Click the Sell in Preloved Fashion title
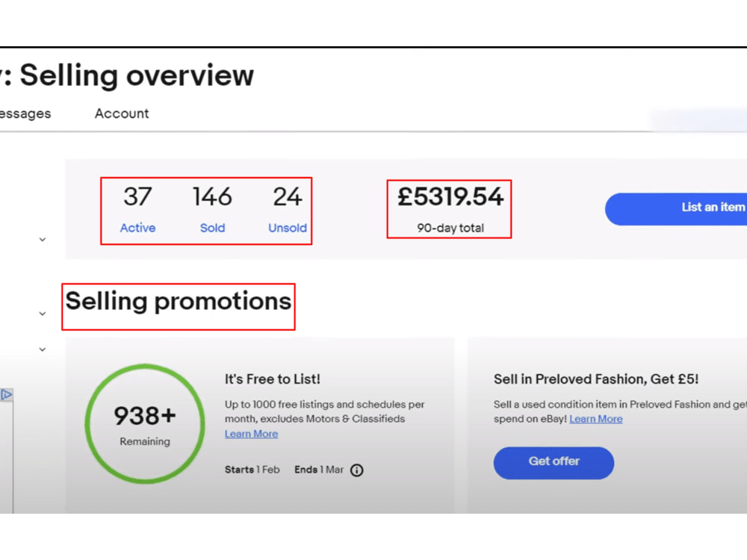747x560 pixels. 596,379
